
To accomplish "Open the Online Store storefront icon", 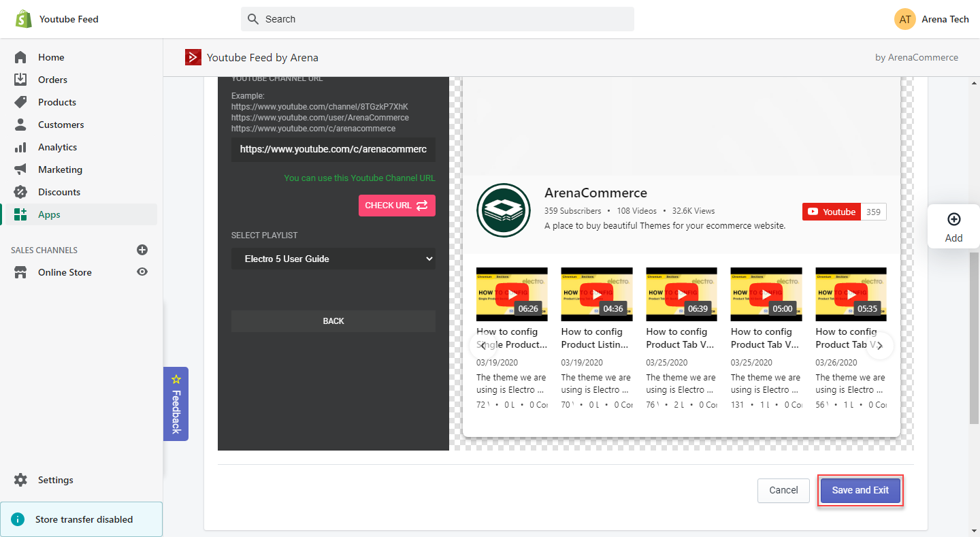I will pyautogui.click(x=20, y=272).
